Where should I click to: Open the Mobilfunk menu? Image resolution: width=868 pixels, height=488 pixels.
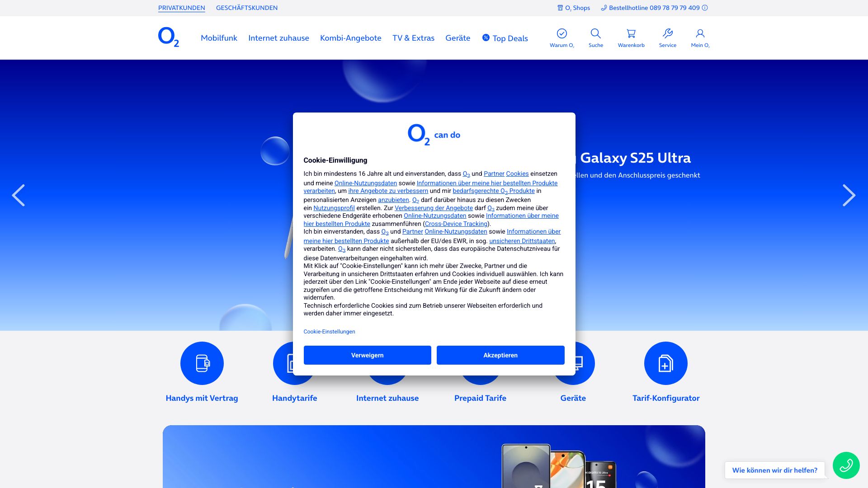(x=219, y=38)
